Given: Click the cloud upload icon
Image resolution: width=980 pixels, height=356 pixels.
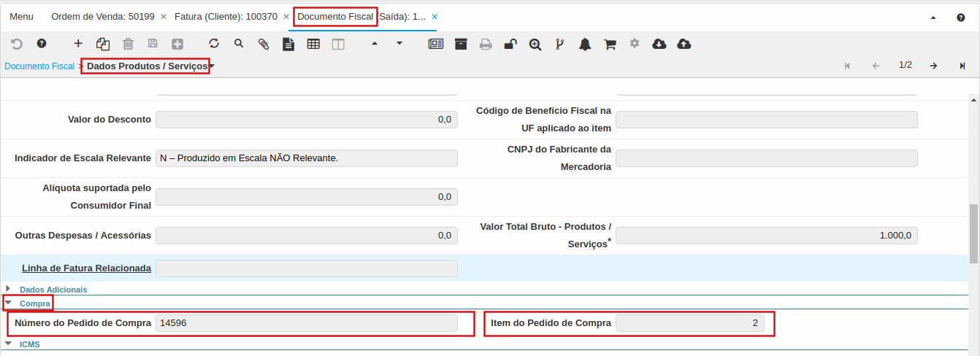Looking at the screenshot, I should click(x=684, y=44).
